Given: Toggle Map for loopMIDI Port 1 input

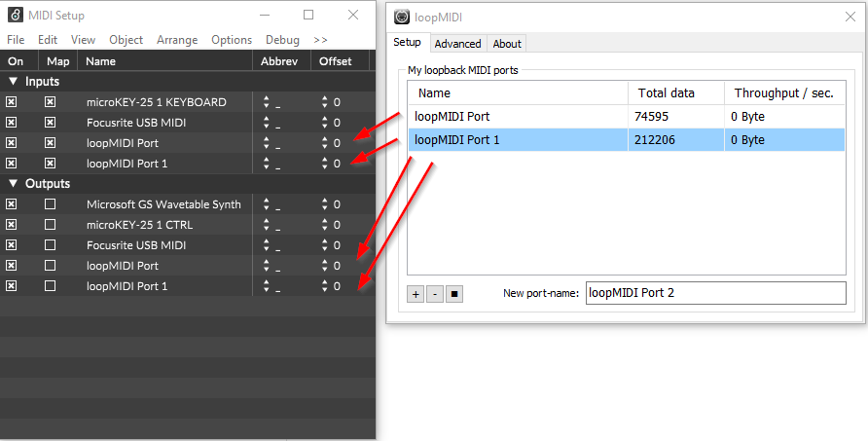Looking at the screenshot, I should (50, 164).
